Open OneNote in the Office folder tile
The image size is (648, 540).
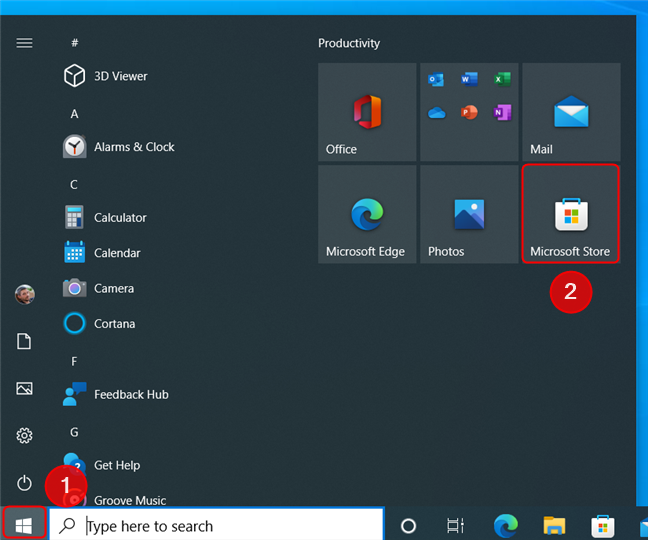click(502, 112)
